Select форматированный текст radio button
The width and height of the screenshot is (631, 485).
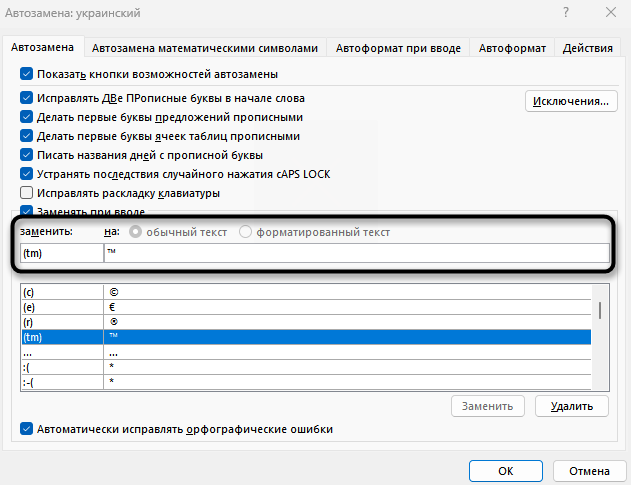245,232
